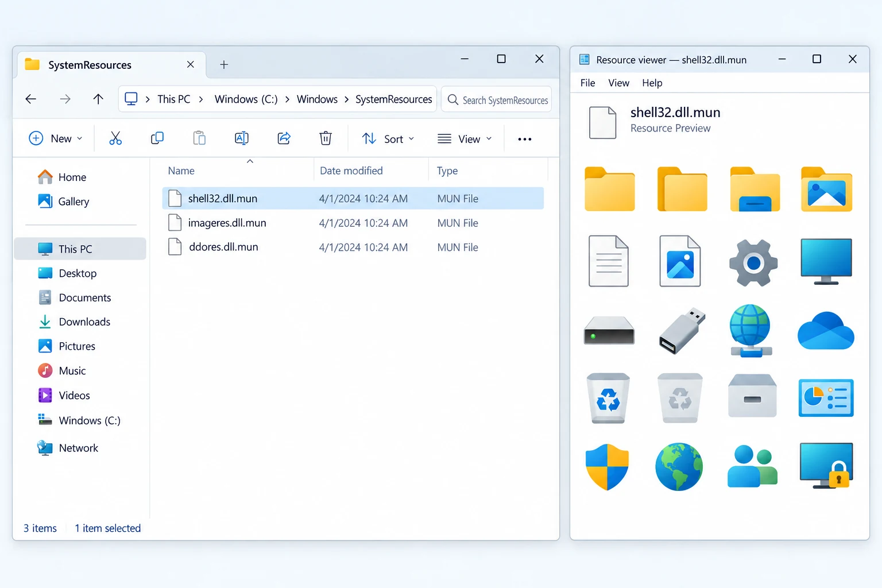This screenshot has width=882, height=588.
Task: Select the hard drive icon with green light
Action: pos(609,330)
